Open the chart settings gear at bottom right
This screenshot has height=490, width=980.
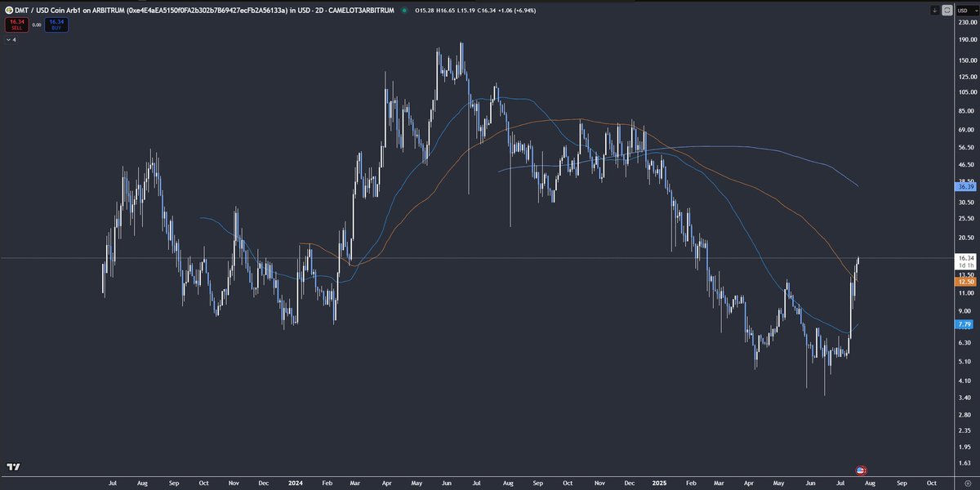(966, 483)
